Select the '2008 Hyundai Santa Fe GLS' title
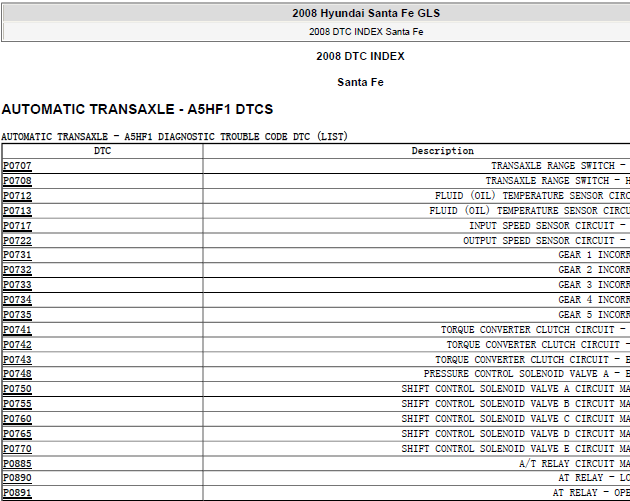The height and width of the screenshot is (501, 630). pyautogui.click(x=366, y=13)
